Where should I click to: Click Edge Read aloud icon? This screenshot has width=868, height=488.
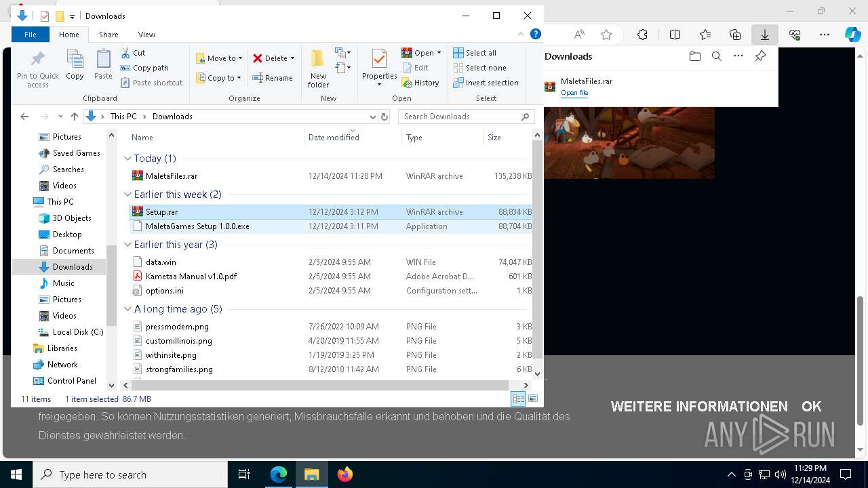(x=579, y=35)
